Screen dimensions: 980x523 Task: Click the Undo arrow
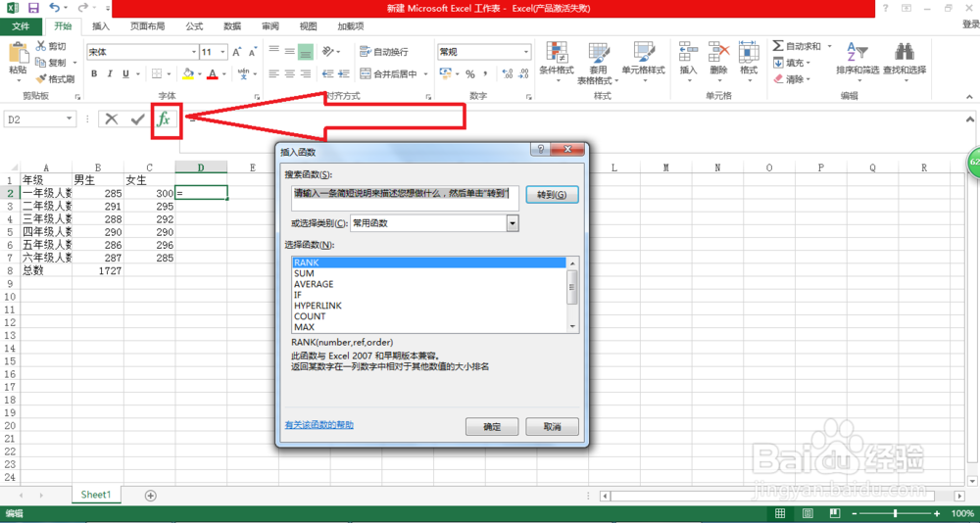(x=54, y=8)
